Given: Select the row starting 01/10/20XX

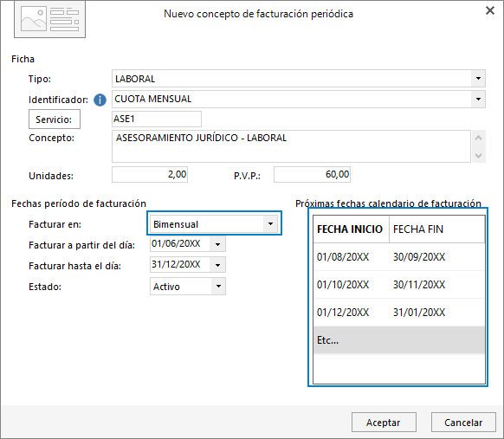Looking at the screenshot, I should coord(399,284).
